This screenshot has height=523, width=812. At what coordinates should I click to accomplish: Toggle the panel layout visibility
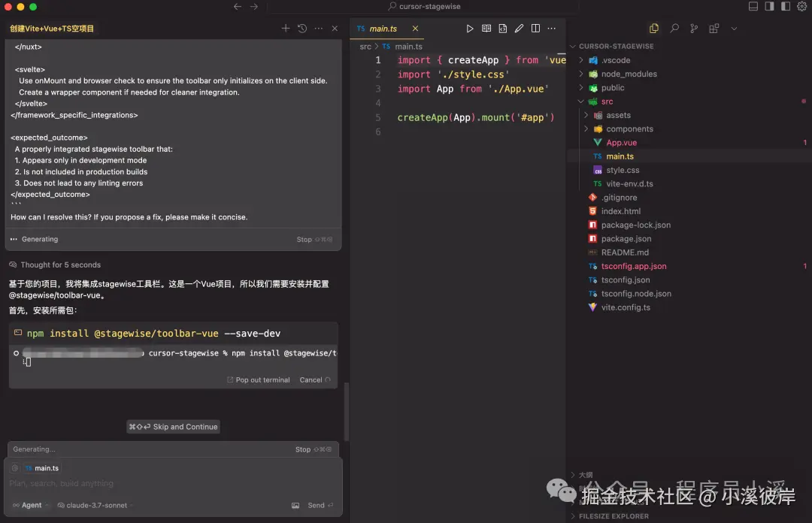(x=753, y=6)
